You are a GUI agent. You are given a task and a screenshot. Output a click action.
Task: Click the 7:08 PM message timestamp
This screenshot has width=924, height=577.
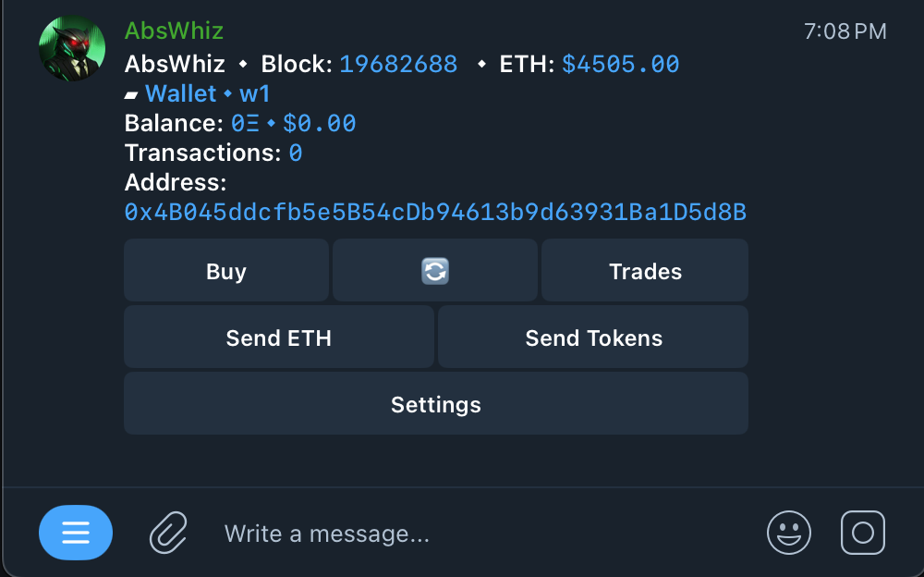[845, 31]
